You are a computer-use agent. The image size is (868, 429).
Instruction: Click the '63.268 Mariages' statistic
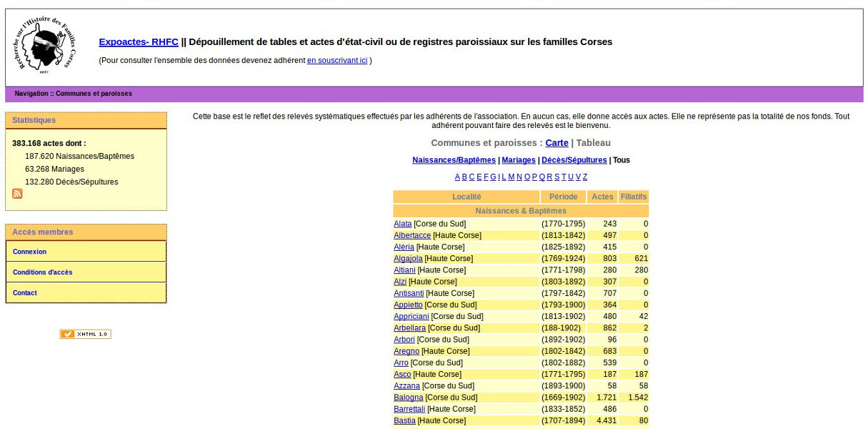[x=54, y=169]
